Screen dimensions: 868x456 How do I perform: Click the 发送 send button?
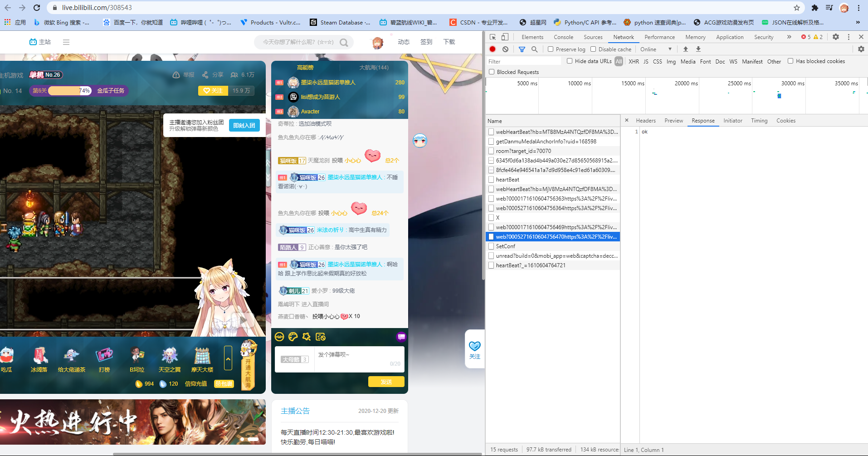pyautogui.click(x=386, y=382)
